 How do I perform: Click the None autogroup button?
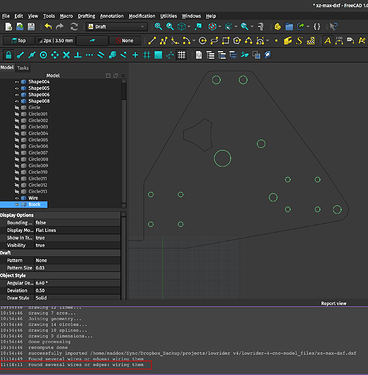[125, 41]
